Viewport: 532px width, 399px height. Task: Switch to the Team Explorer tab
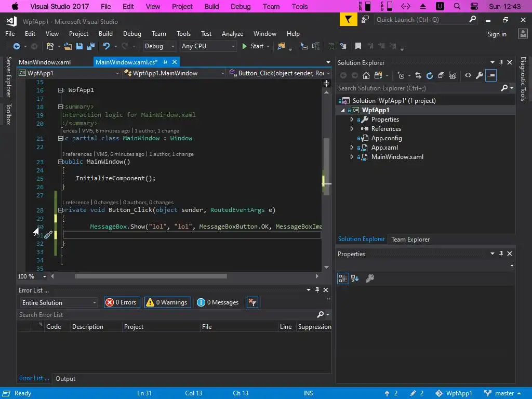(410, 240)
